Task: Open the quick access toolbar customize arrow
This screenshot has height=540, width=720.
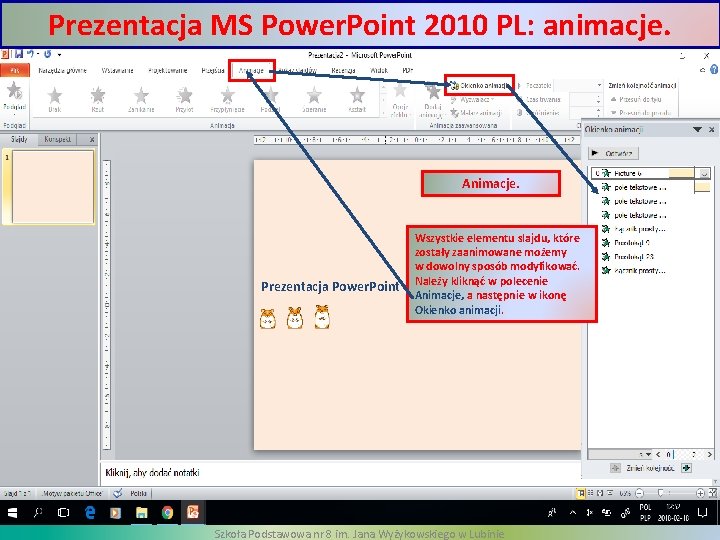Action: click(x=60, y=55)
